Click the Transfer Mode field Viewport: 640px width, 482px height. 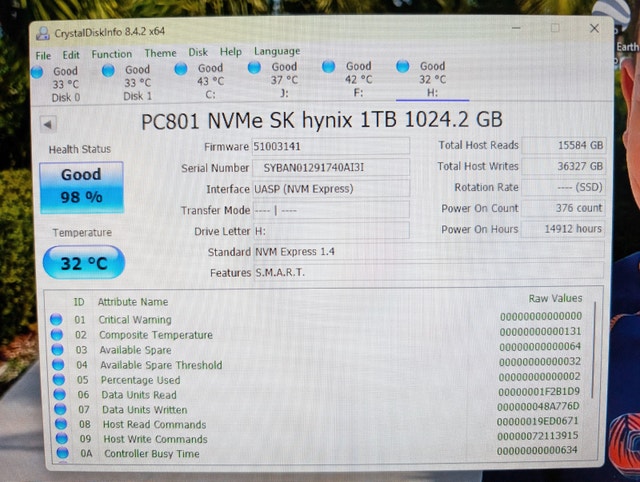pos(331,210)
